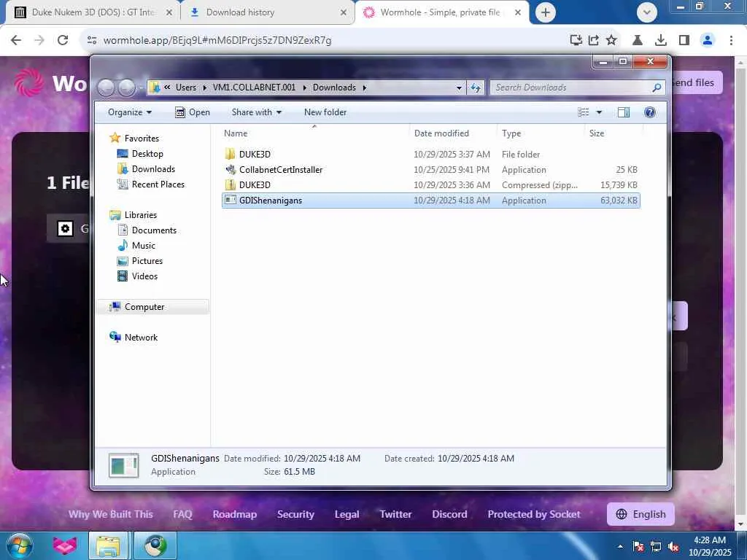Image resolution: width=747 pixels, height=560 pixels.
Task: Open the Organize menu
Action: (x=130, y=112)
